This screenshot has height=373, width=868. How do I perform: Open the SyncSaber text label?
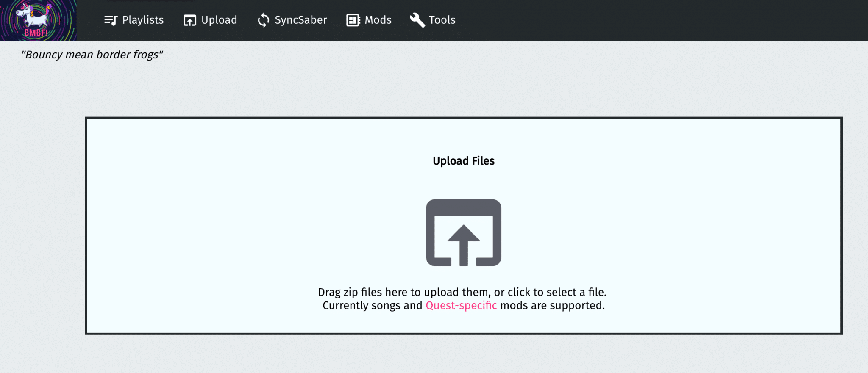click(301, 20)
